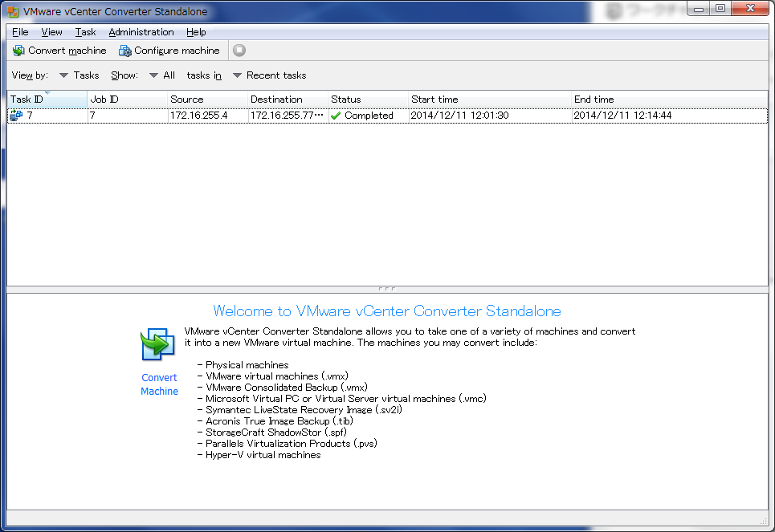
Task: Open the File menu
Action: (x=20, y=32)
